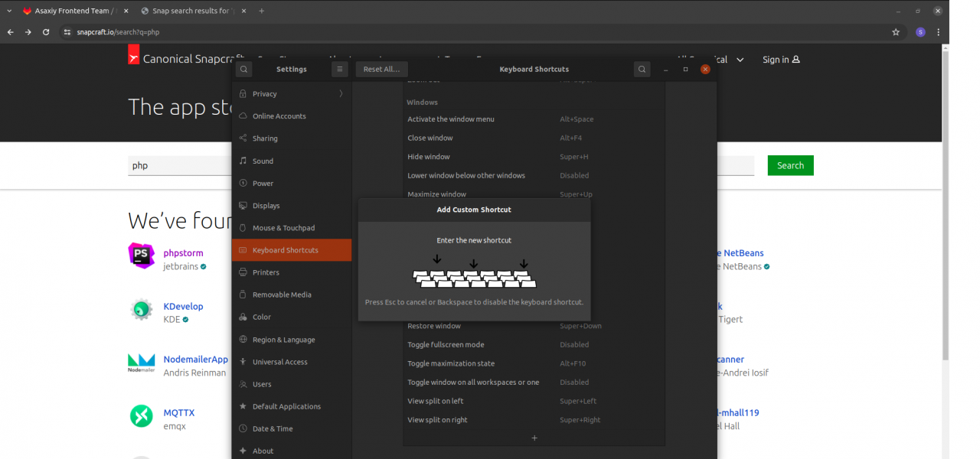Click the search icon in Keyboard Shortcuts header

[x=642, y=69]
